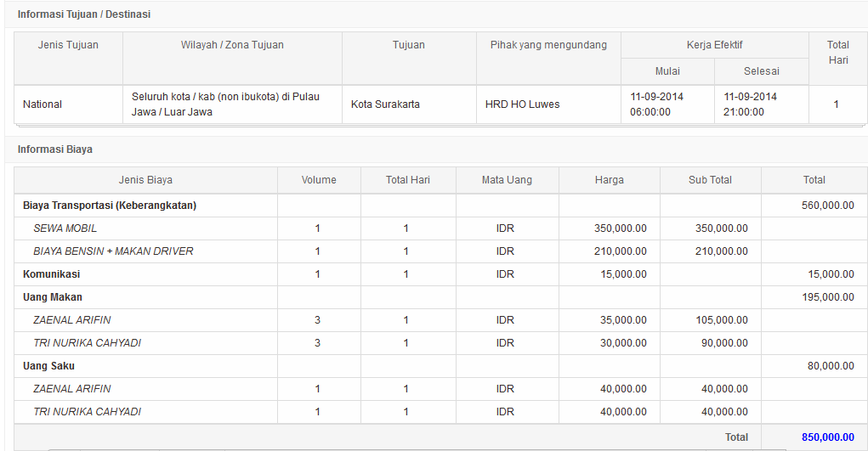Select the Biaya Transportasi (Keberangkatan) row
Screen dimensions: 868x451
[x=110, y=206]
